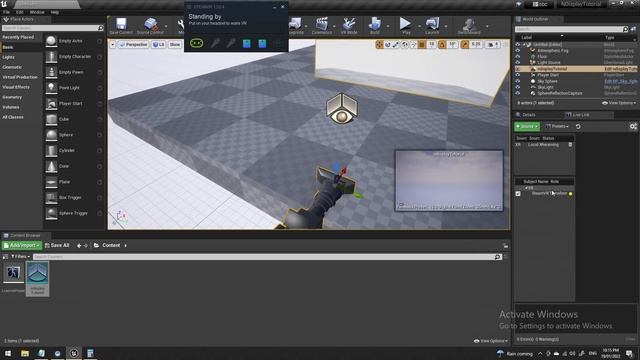Click the Launch toolbar icon
The height and width of the screenshot is (360, 640).
tap(432, 26)
